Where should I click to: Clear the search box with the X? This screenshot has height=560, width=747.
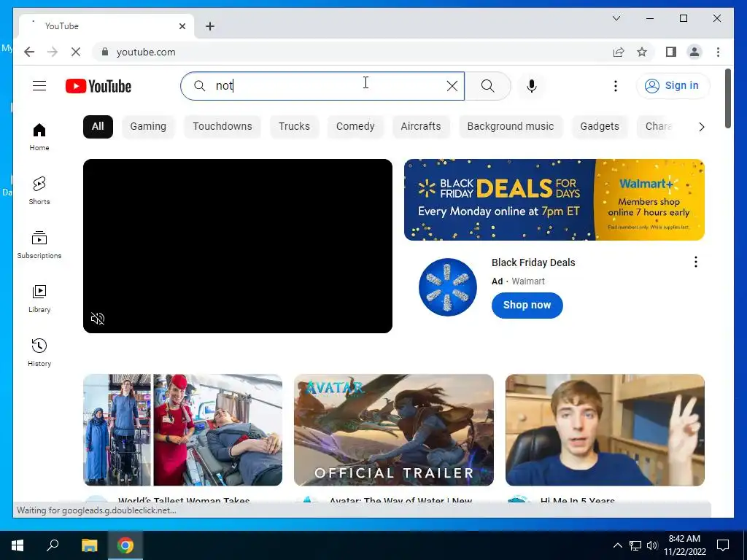coord(452,86)
